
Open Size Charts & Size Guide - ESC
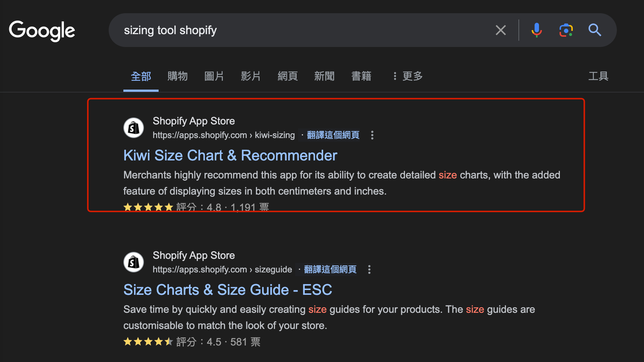[x=228, y=290]
